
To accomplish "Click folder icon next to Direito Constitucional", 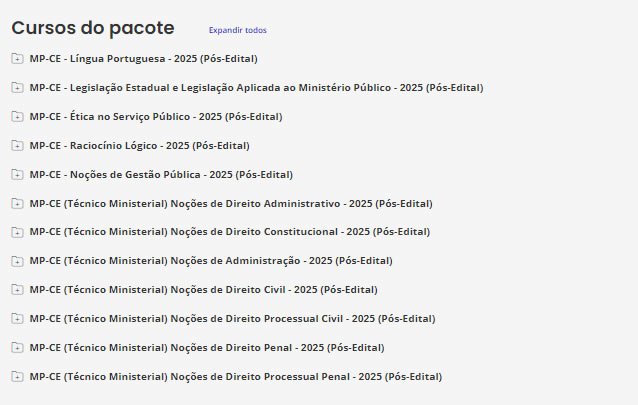I will (x=17, y=232).
